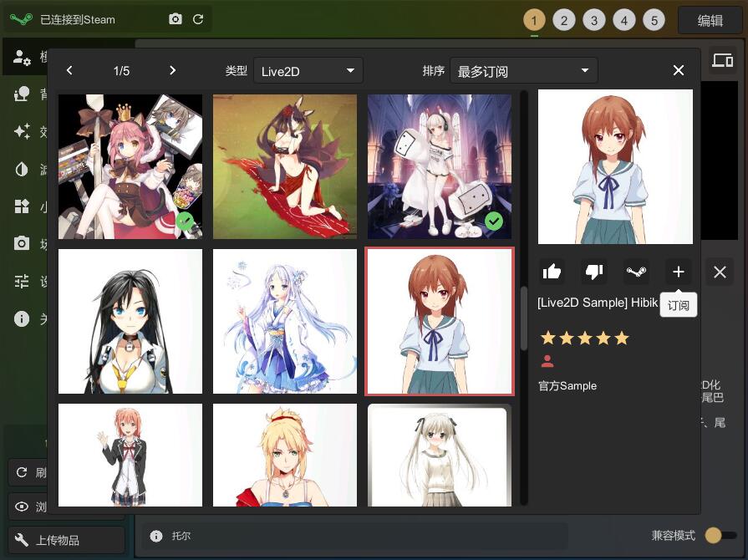The height and width of the screenshot is (560, 748).
Task: Go to the next page arrow
Action: pyautogui.click(x=172, y=71)
